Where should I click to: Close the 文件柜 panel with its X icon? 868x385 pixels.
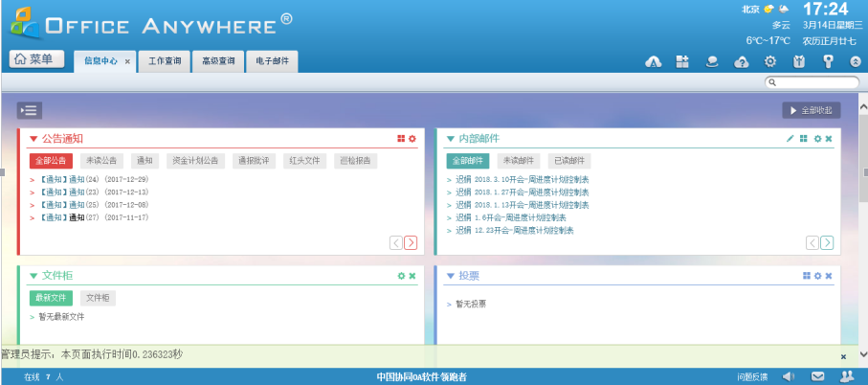coord(412,276)
